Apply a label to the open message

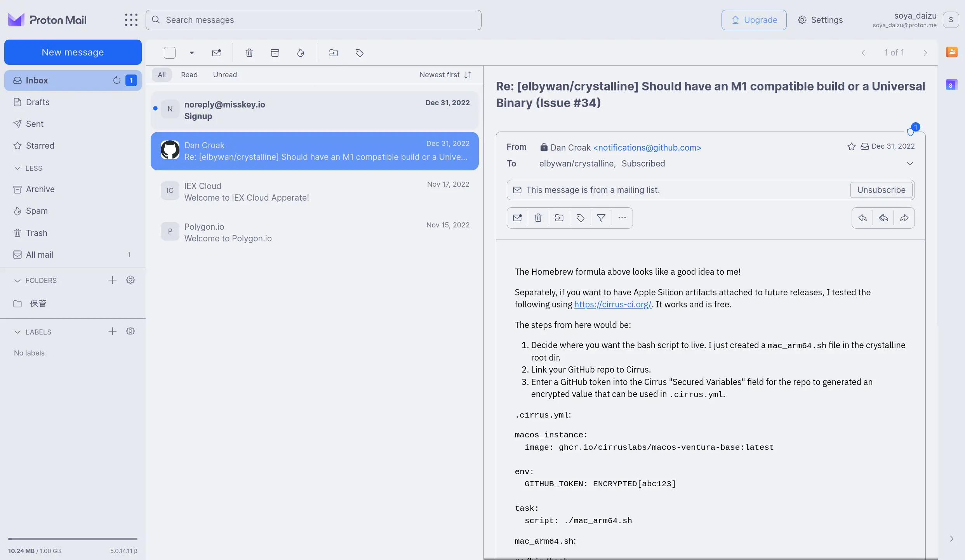(x=580, y=218)
